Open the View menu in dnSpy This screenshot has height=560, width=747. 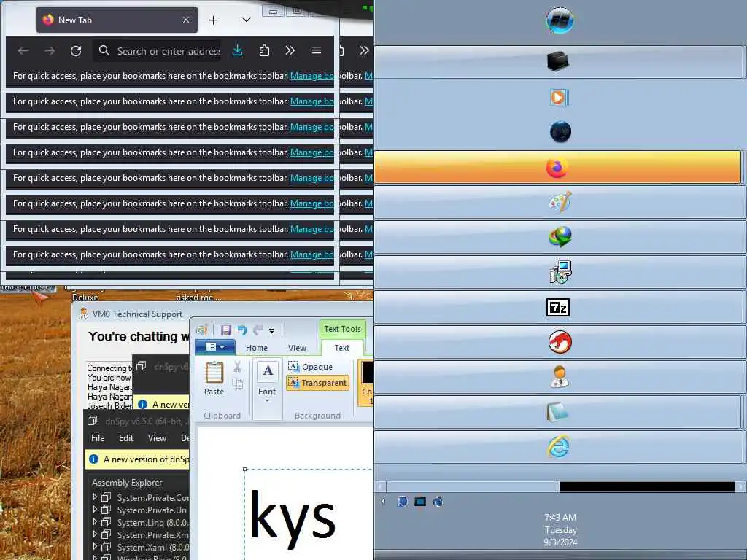(x=157, y=438)
